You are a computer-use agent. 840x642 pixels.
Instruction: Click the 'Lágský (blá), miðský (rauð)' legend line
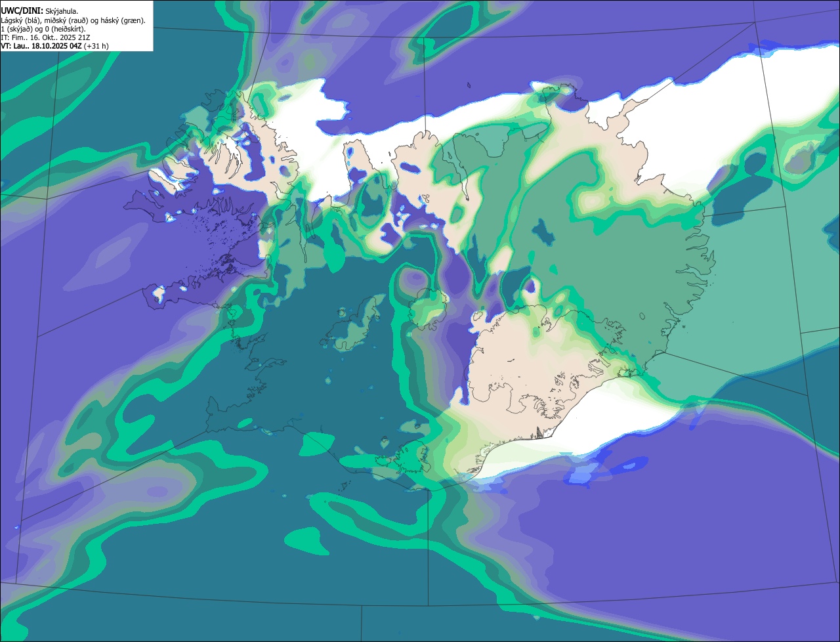click(x=73, y=20)
